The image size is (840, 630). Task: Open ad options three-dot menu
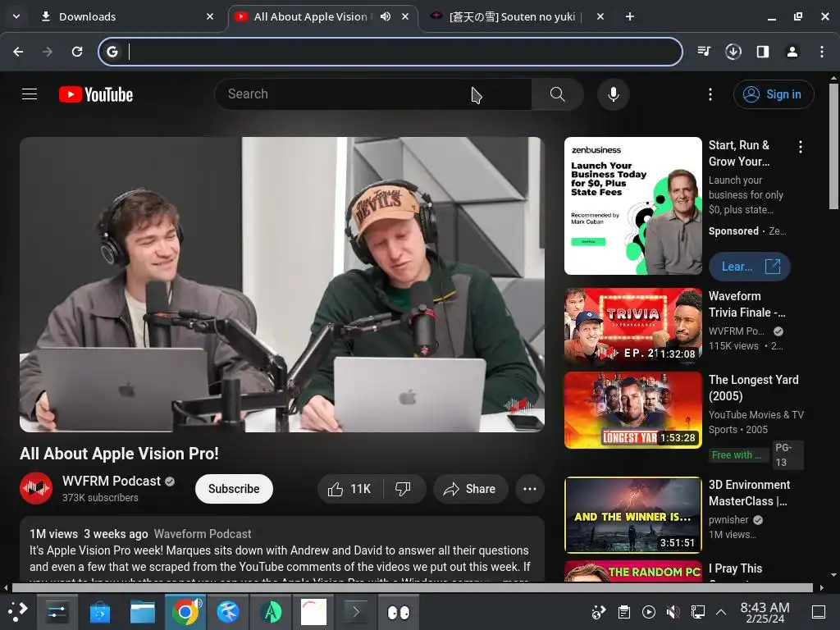[801, 147]
